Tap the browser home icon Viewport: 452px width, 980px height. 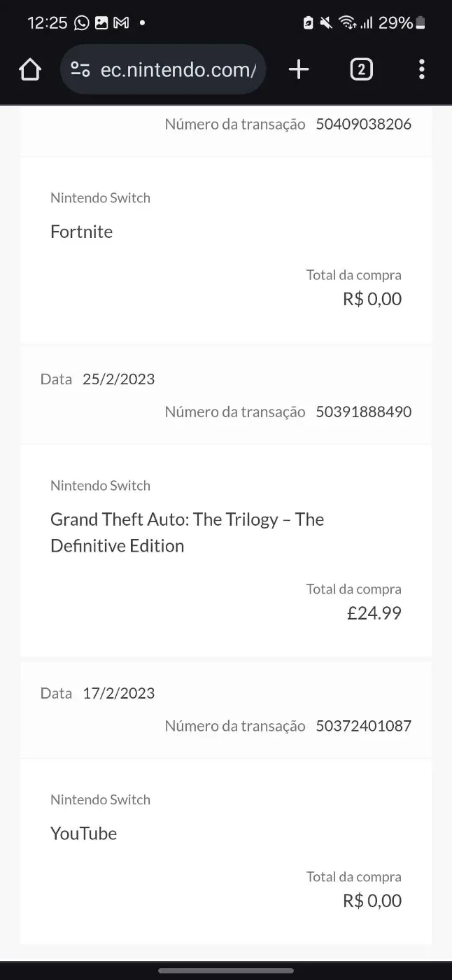click(x=30, y=69)
